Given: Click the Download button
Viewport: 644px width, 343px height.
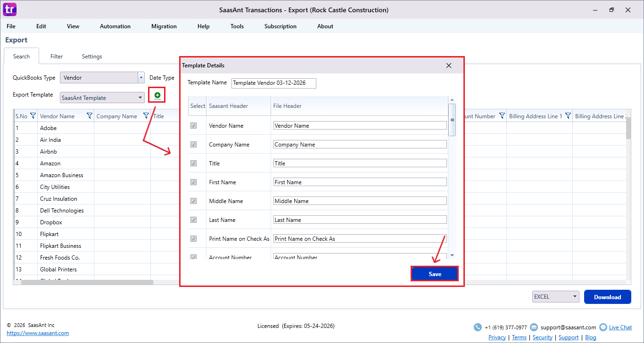Looking at the screenshot, I should point(607,297).
